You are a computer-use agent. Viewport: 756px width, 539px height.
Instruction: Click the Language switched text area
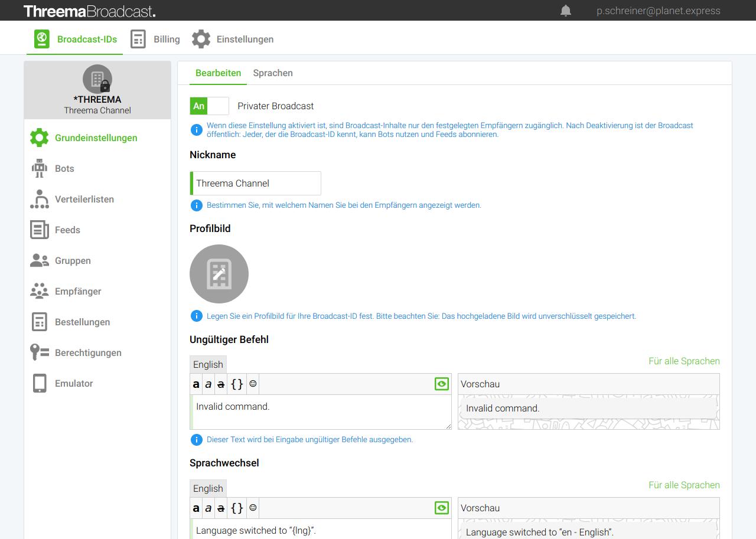pos(321,529)
